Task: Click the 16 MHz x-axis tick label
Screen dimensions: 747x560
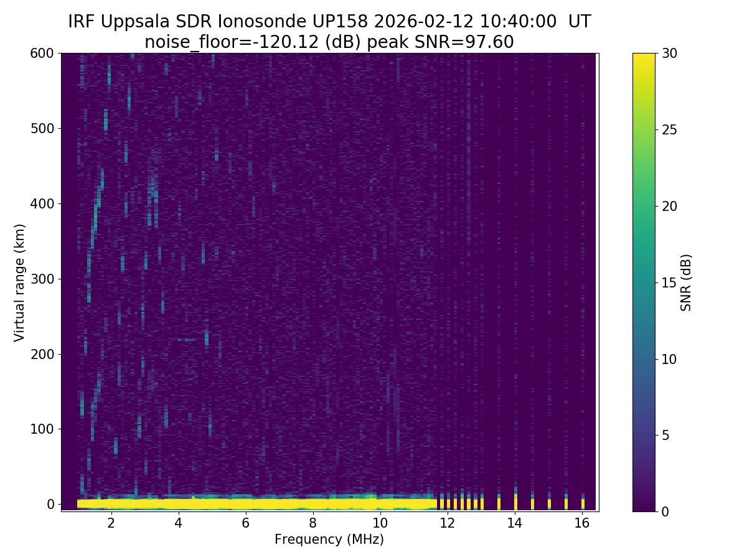Action: (581, 523)
